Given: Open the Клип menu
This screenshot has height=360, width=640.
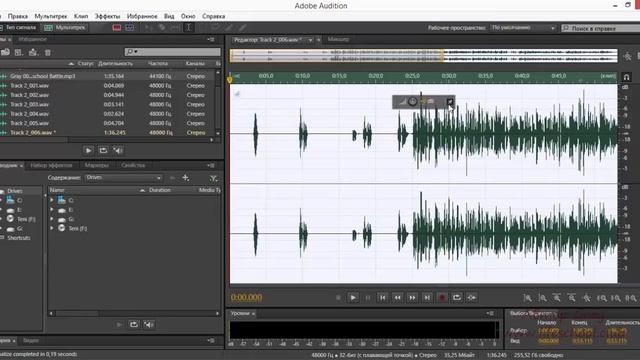Looking at the screenshot, I should coord(81,16).
